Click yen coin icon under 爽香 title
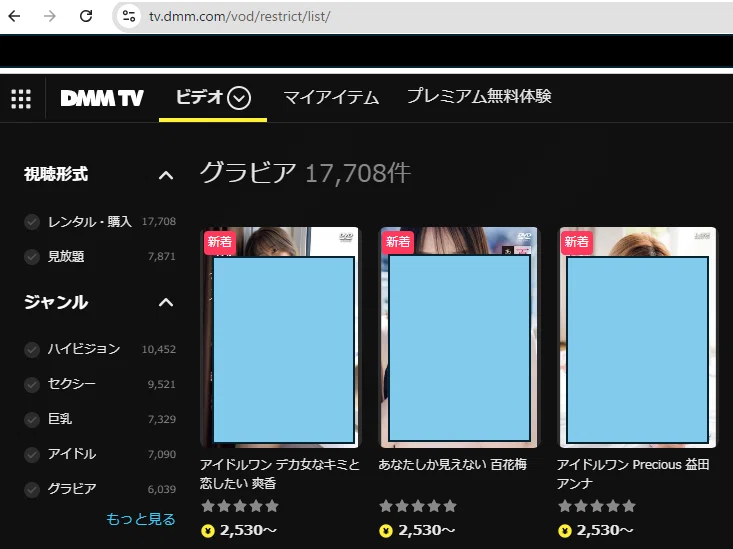The height and width of the screenshot is (549, 733). click(x=208, y=531)
